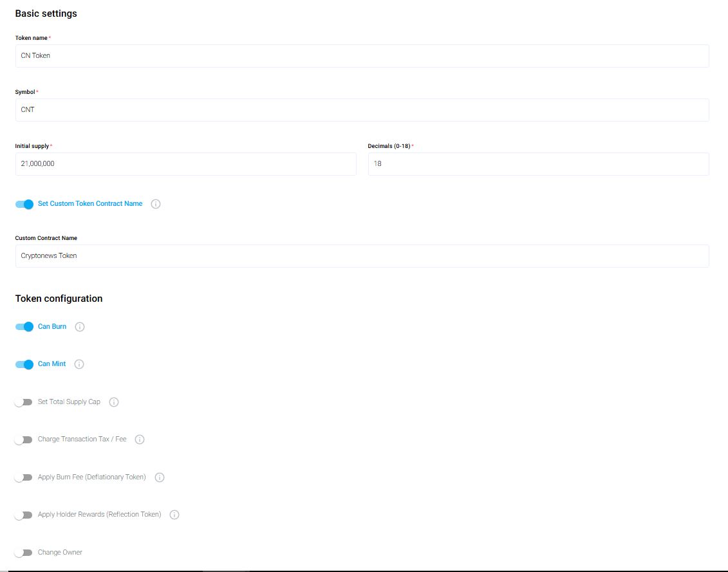
Task: Disable the Set Custom Token Contract Name switch
Action: tap(24, 204)
